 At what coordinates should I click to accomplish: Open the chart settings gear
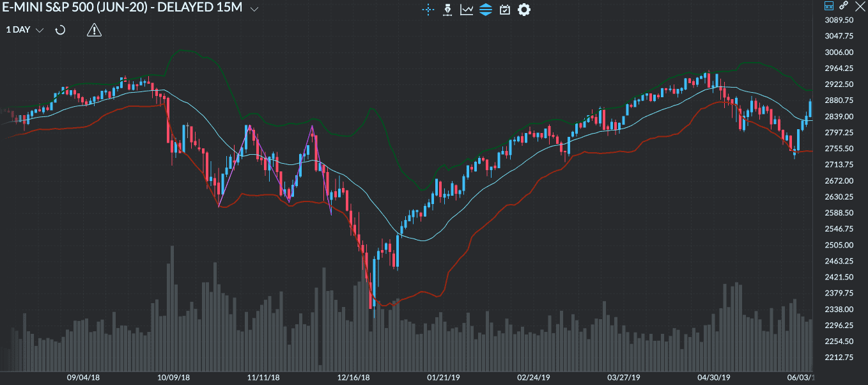coord(524,10)
